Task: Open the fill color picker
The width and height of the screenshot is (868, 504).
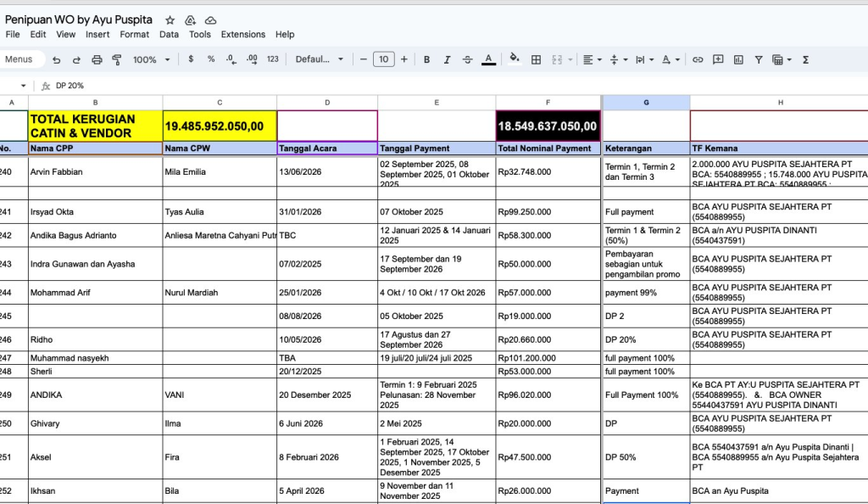Action: coord(514,59)
